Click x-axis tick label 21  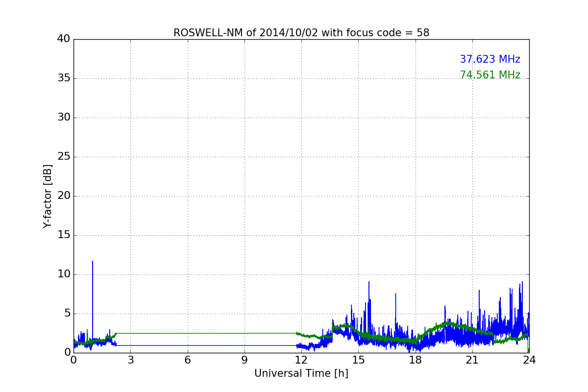[472, 360]
